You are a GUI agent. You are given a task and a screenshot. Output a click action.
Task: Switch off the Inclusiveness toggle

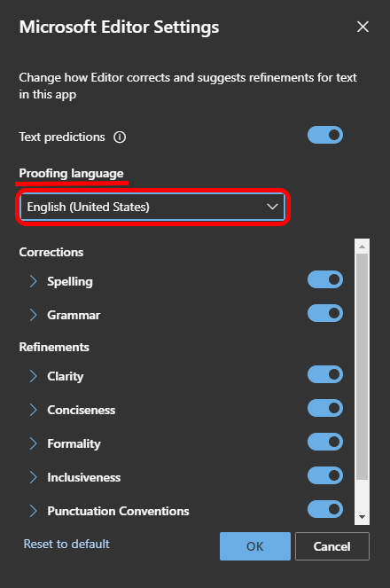[325, 475]
